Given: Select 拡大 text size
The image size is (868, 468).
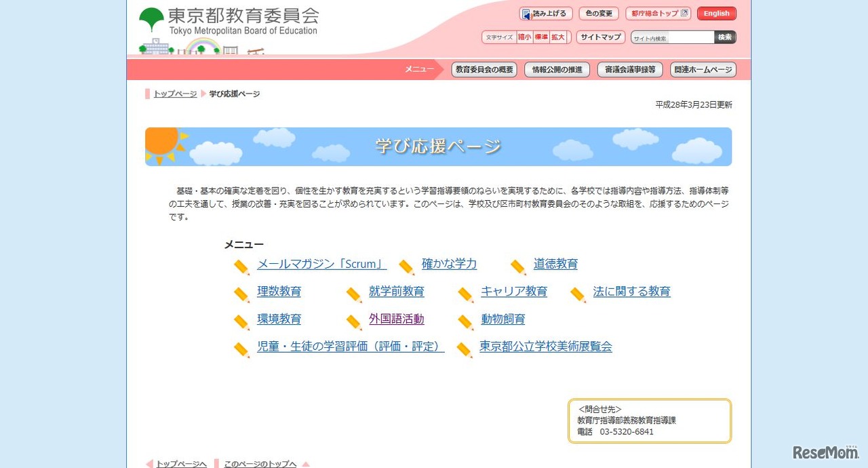Looking at the screenshot, I should pyautogui.click(x=557, y=37).
